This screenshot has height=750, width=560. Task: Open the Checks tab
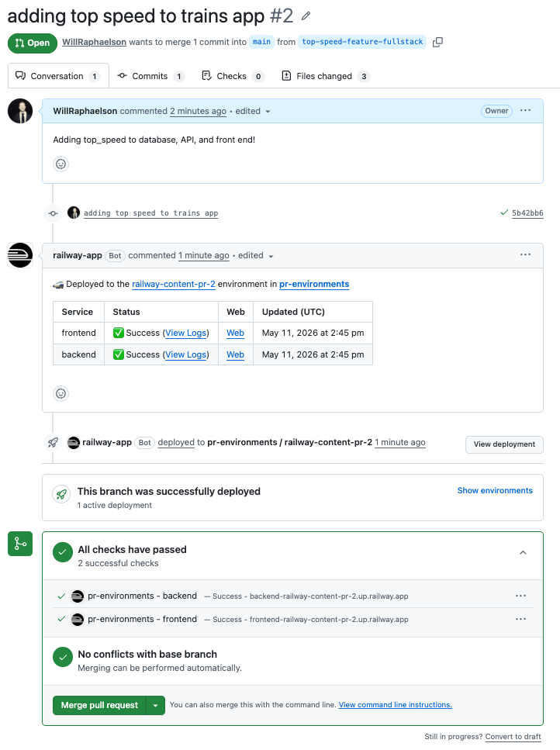233,76
